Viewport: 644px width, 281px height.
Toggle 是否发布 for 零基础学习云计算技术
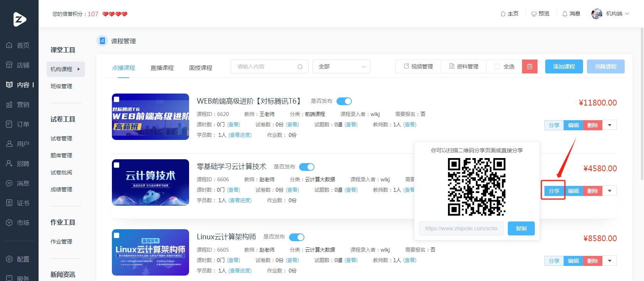click(307, 167)
